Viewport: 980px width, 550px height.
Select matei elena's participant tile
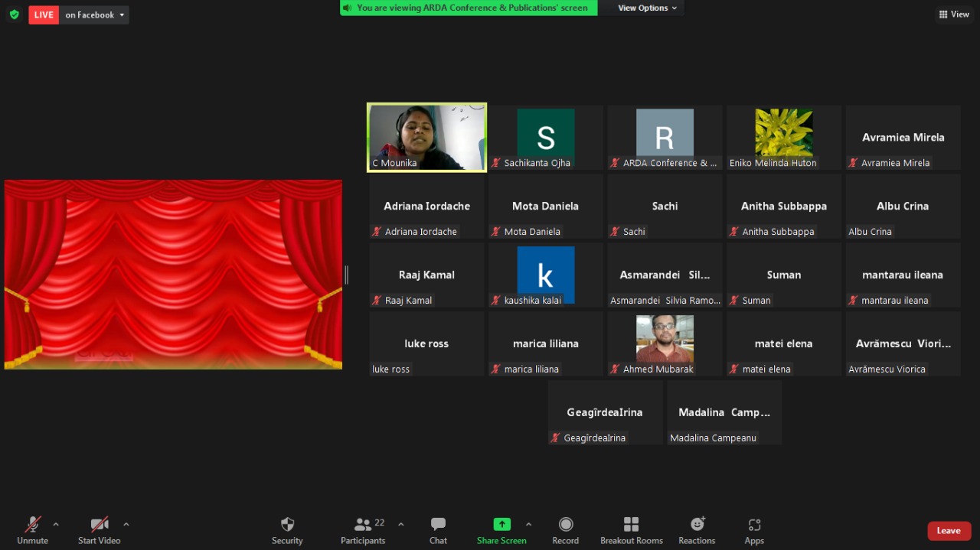pyautogui.click(x=784, y=344)
